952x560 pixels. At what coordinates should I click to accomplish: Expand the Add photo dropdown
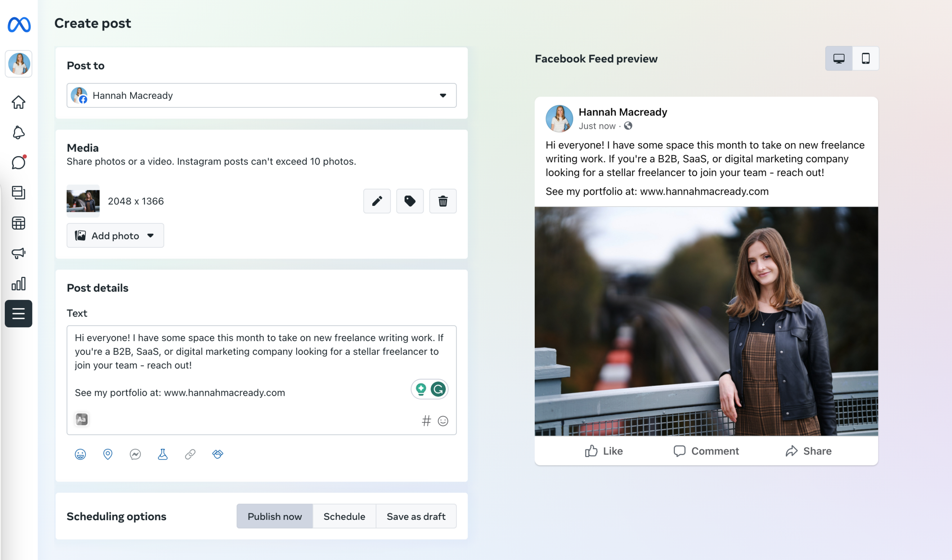click(115, 235)
